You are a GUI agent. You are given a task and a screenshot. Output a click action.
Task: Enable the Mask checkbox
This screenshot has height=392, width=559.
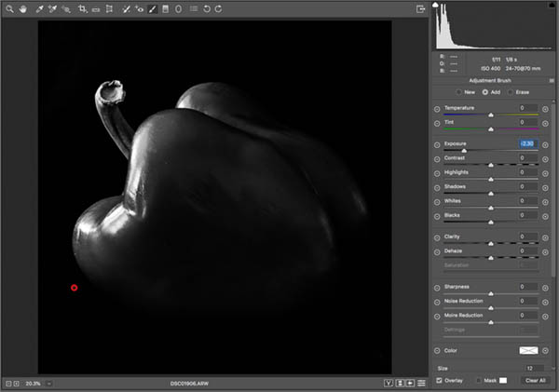[x=480, y=380]
